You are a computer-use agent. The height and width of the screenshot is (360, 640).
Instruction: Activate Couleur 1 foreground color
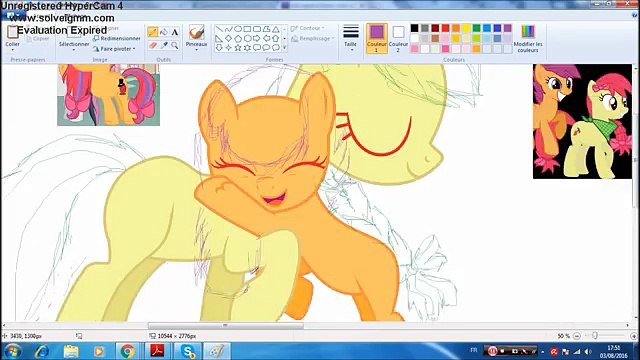376,38
